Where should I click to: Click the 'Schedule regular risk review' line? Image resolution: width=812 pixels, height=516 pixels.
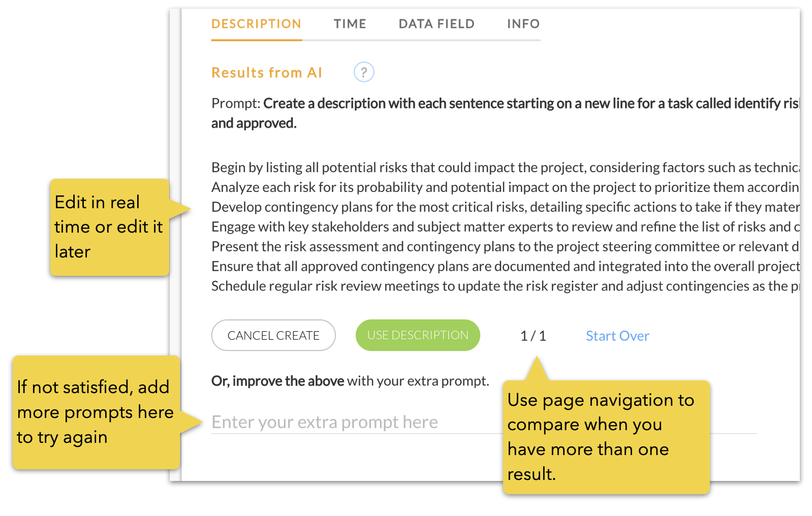[506, 286]
